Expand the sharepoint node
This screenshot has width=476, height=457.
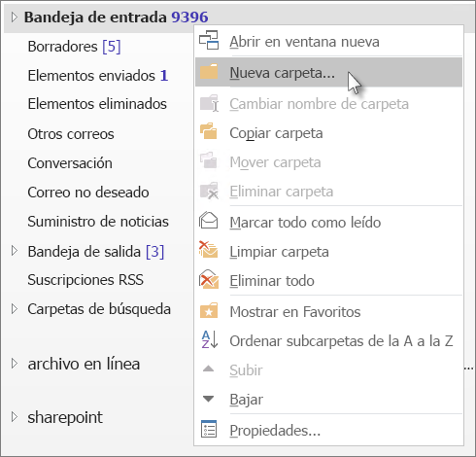pyautogui.click(x=14, y=417)
